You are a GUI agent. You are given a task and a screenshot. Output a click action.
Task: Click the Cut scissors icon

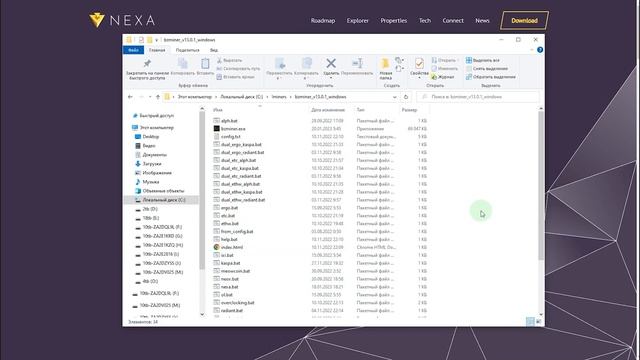click(219, 60)
